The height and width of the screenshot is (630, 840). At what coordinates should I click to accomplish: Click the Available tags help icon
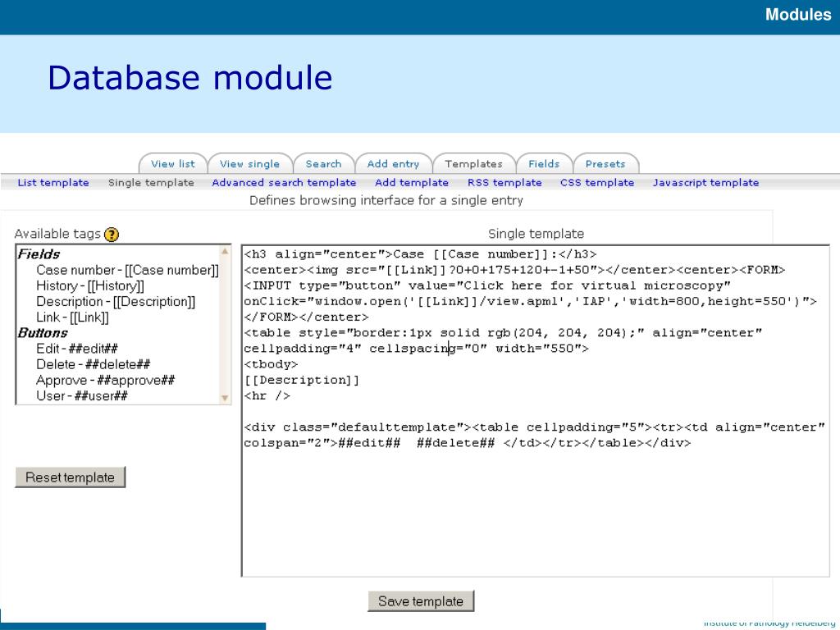tap(112, 234)
